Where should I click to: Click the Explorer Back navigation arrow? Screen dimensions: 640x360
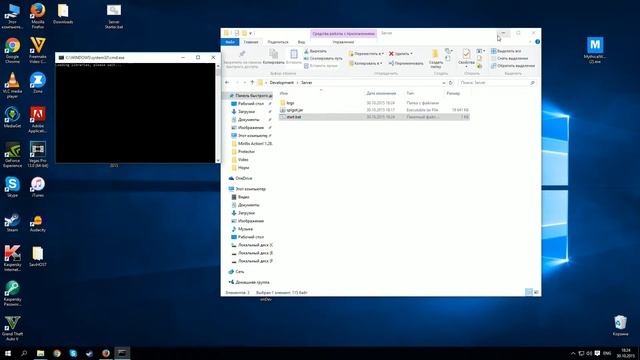click(x=227, y=82)
